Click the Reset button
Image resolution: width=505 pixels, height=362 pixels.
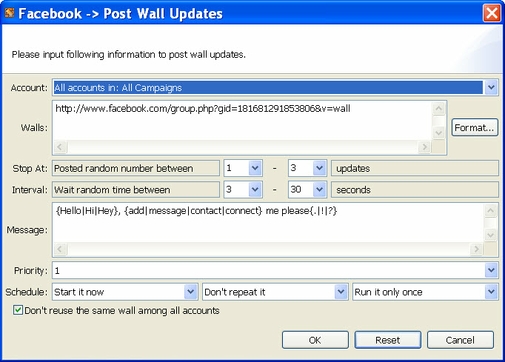click(388, 340)
